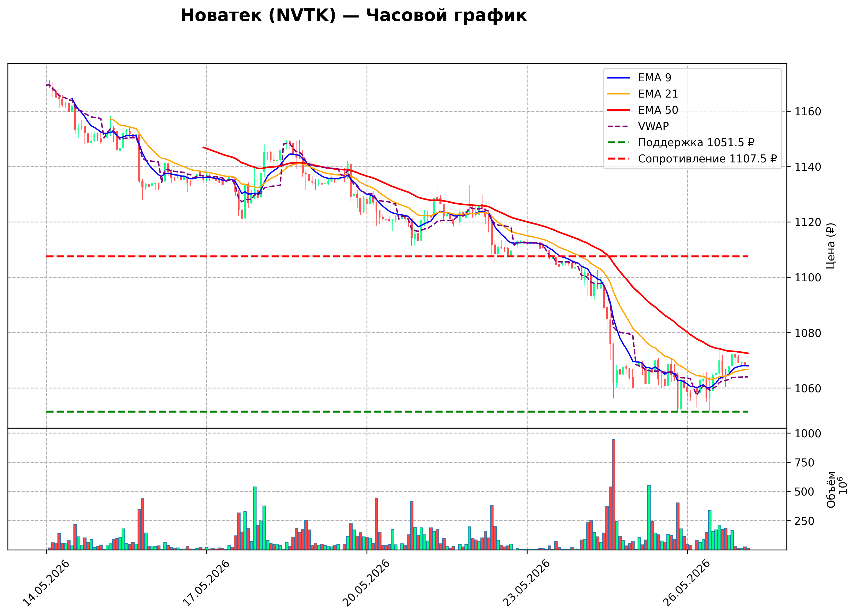Click the 1120 price axis tick label
The image size is (857, 616).
pos(808,222)
